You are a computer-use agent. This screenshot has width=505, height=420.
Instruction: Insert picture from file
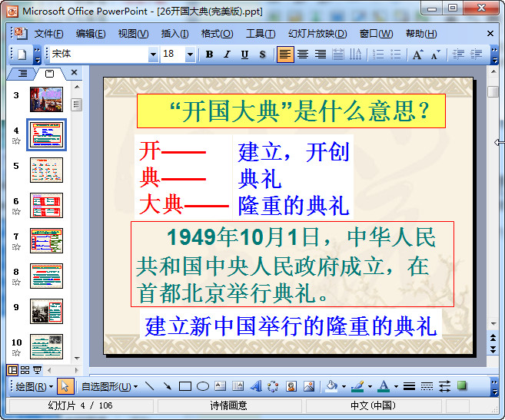pos(309,386)
